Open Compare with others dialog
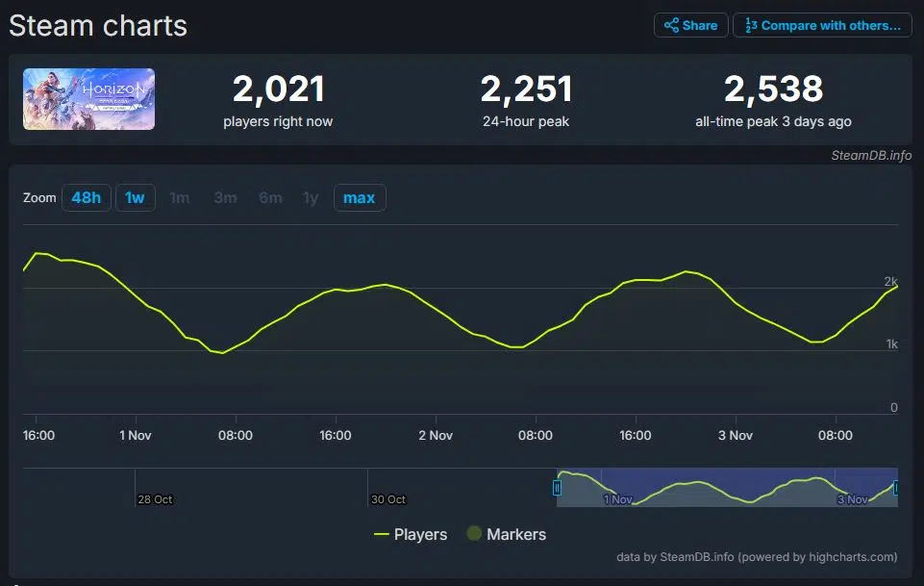The image size is (924, 586). (822, 25)
